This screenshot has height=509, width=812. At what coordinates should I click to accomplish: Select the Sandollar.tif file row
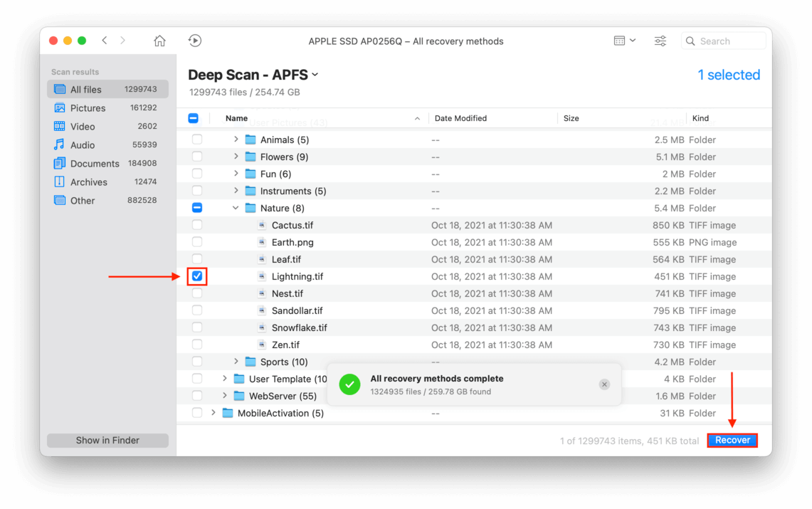(x=474, y=310)
